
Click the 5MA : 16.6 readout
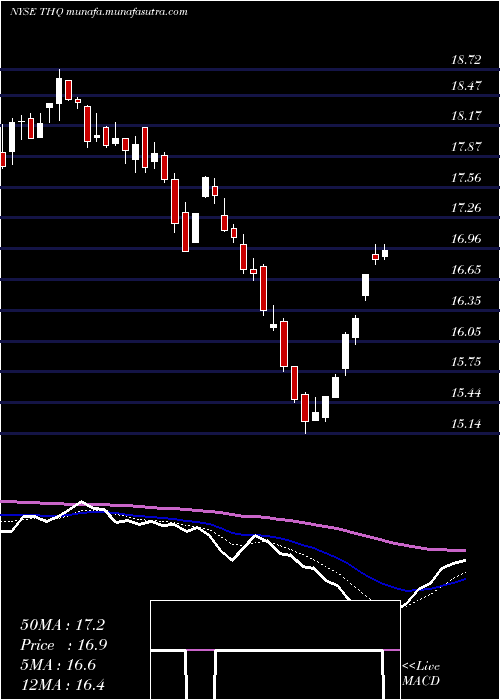(x=58, y=665)
